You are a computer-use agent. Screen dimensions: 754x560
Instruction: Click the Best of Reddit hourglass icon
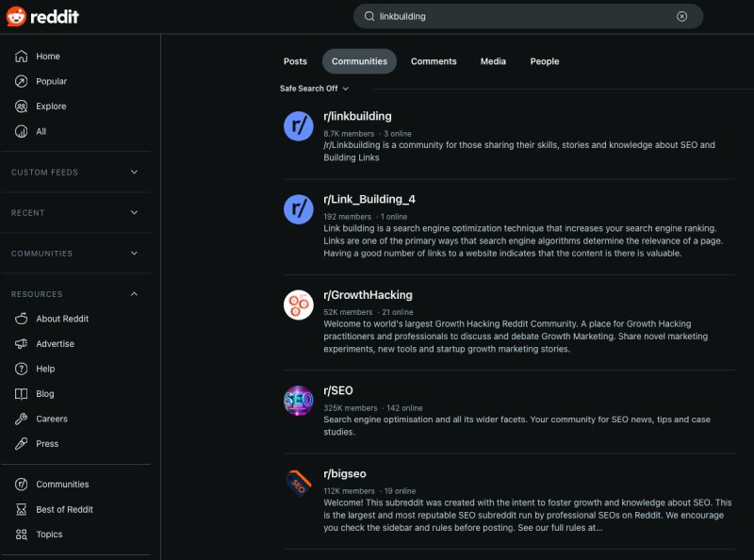pyautogui.click(x=21, y=509)
